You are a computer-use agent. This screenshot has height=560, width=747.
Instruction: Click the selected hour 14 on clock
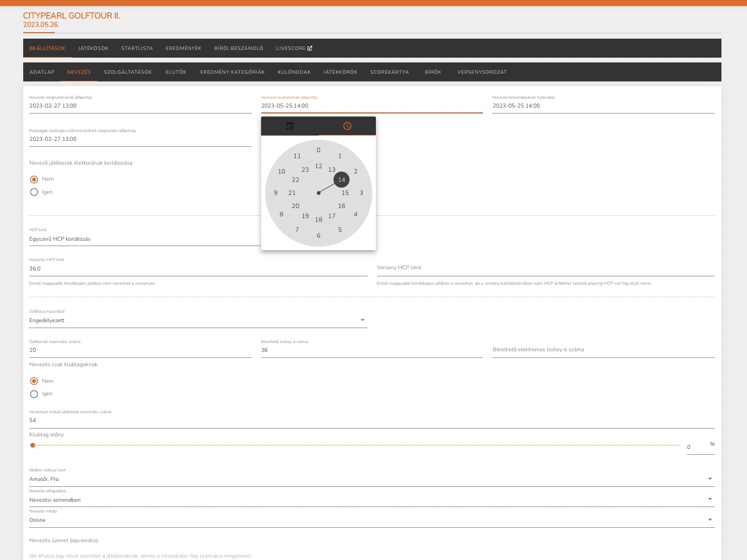pos(341,180)
